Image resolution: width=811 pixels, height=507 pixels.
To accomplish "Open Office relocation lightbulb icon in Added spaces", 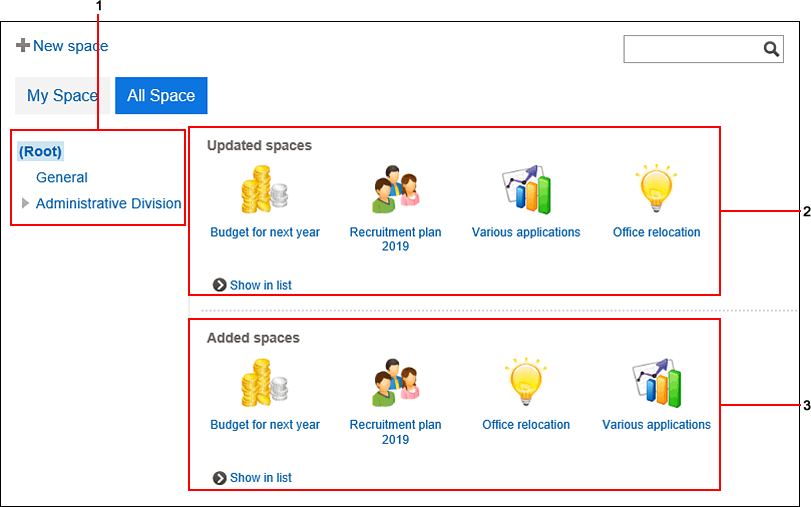I will click(526, 381).
